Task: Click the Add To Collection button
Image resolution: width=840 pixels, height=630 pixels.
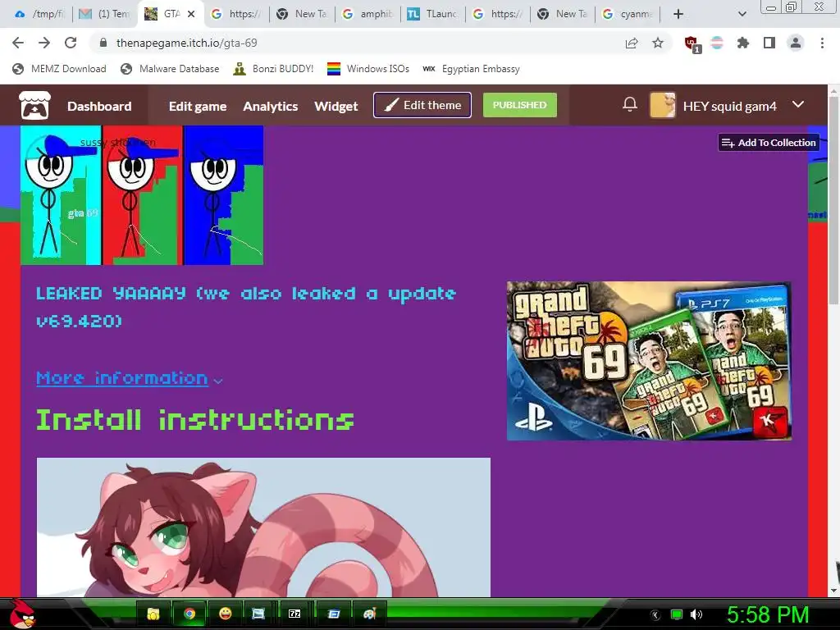Action: pos(769,143)
